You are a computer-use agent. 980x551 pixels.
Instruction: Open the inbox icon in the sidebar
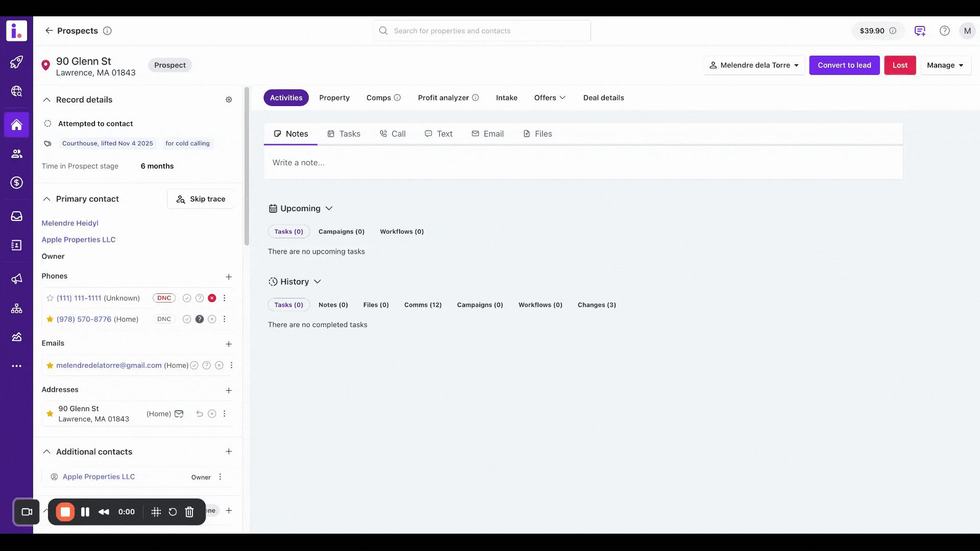(16, 216)
